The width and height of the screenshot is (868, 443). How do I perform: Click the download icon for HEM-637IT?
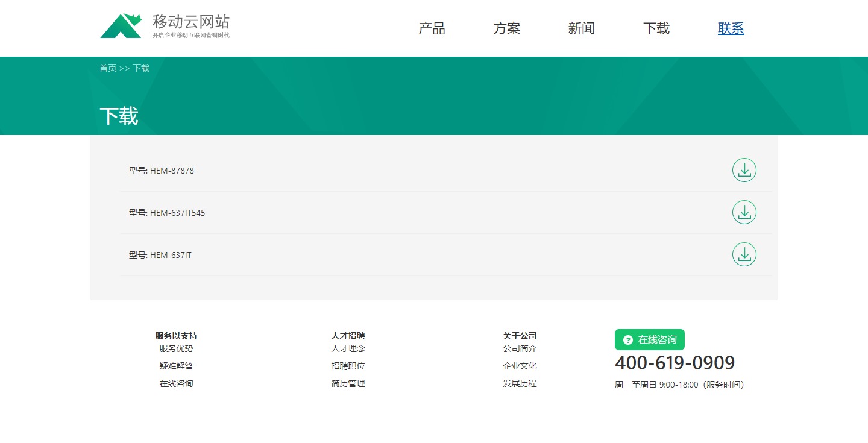(x=744, y=255)
